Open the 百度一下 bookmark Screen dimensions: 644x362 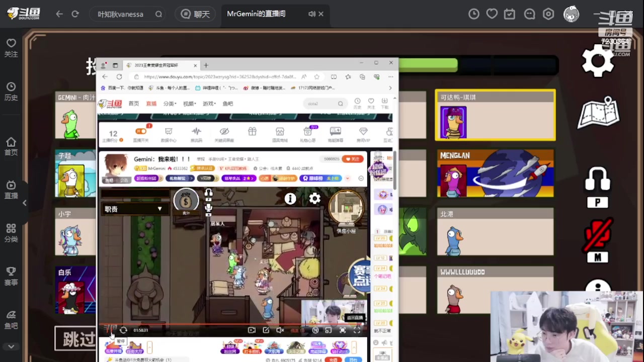(x=122, y=88)
